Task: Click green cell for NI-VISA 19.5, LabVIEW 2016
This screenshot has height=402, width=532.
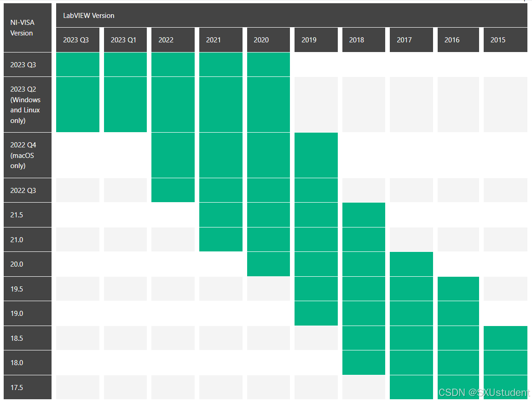Action: pyautogui.click(x=458, y=289)
